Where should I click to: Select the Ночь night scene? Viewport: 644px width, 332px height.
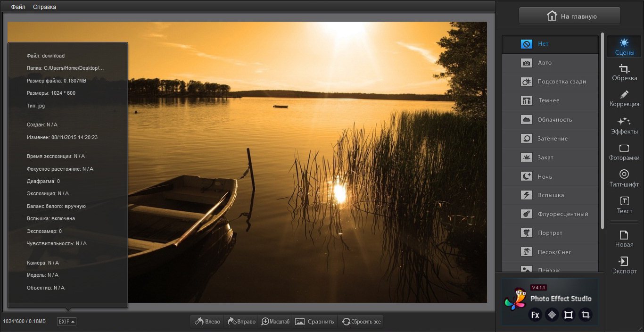550,176
